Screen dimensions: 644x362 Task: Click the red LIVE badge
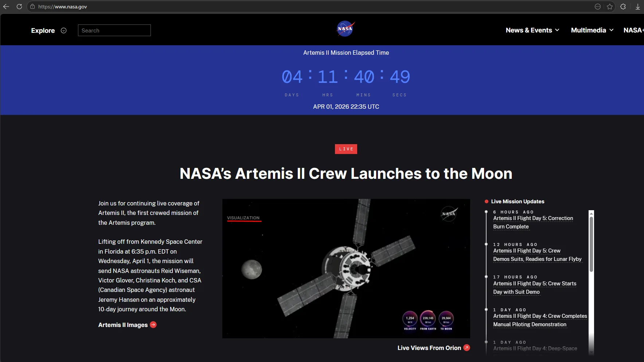pyautogui.click(x=346, y=149)
